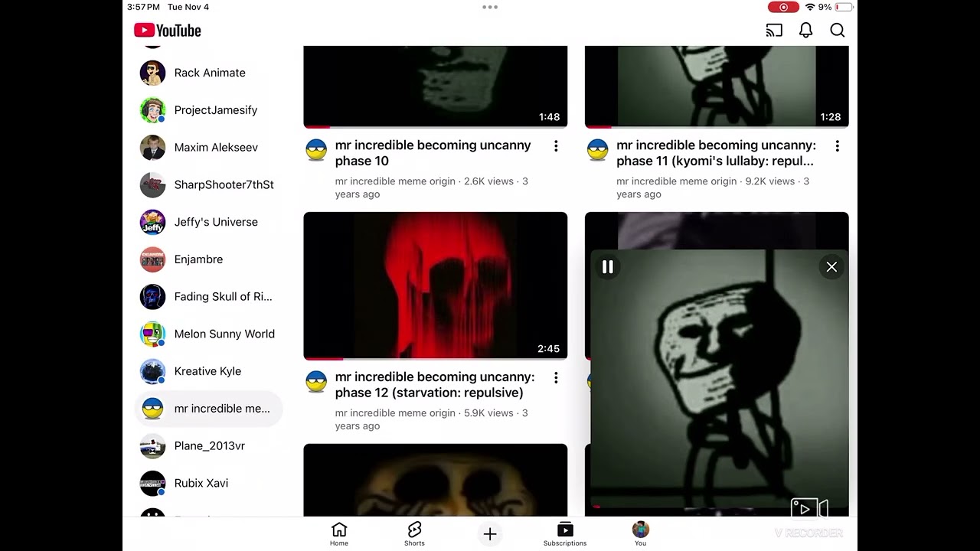
Task: Open the You profile tab
Action: click(641, 534)
